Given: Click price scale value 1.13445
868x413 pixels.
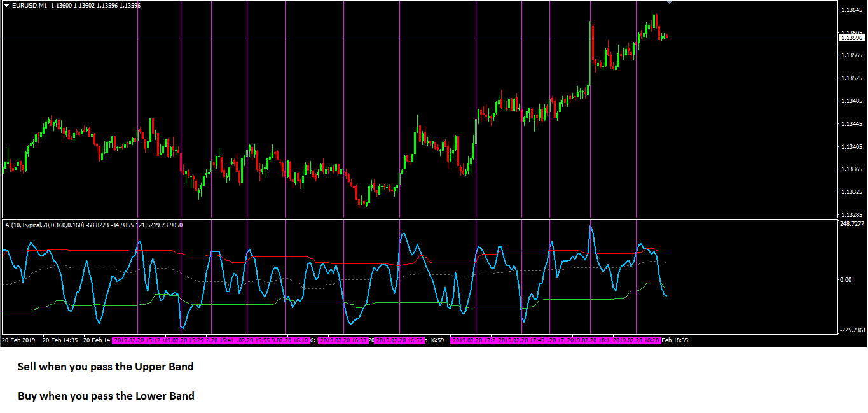Looking at the screenshot, I should [x=851, y=124].
